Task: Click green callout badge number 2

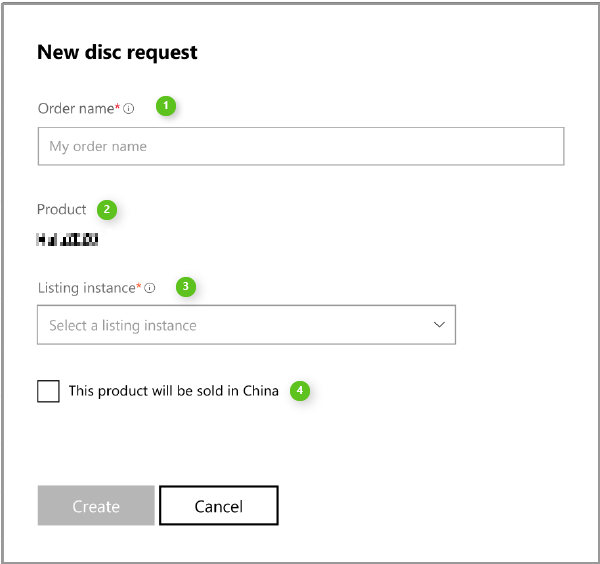Action: click(106, 210)
